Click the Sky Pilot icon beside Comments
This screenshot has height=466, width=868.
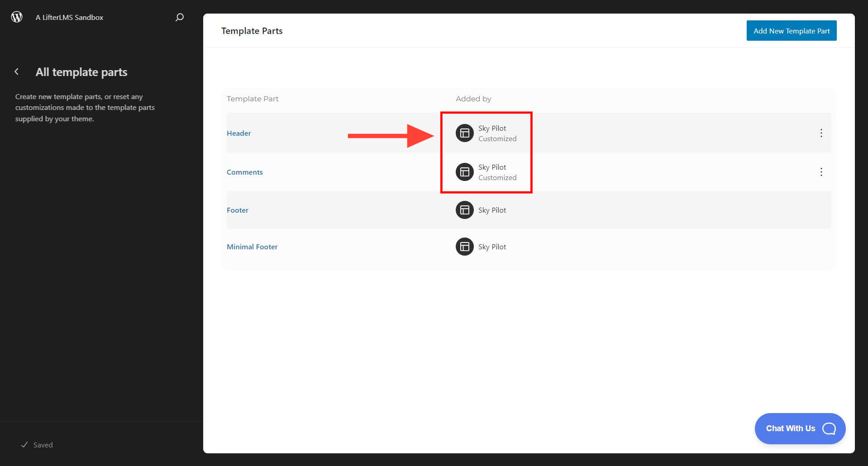(x=464, y=172)
